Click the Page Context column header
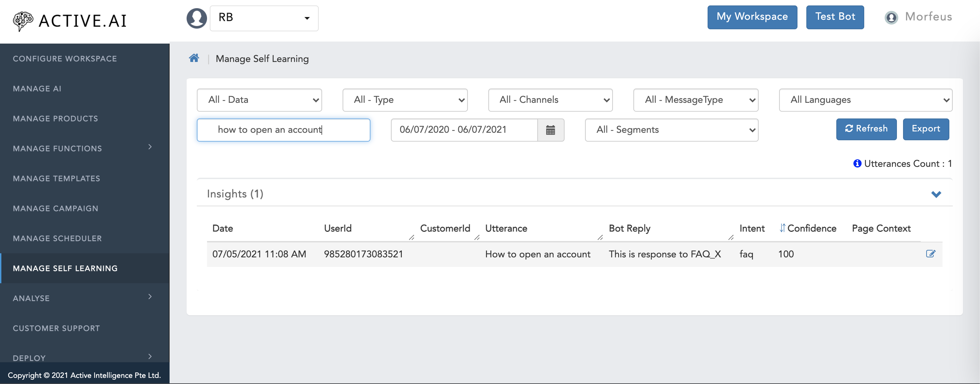Viewport: 980px width, 384px height. tap(881, 228)
